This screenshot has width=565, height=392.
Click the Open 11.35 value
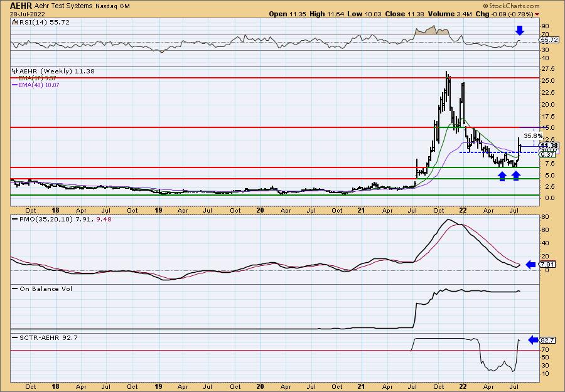click(289, 14)
